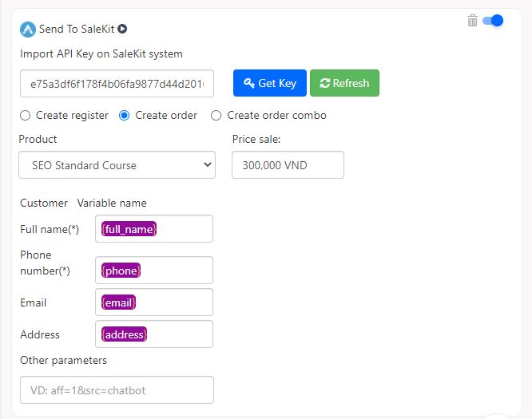Click the SaleKit logo icon
The image size is (532, 419).
tap(28, 30)
